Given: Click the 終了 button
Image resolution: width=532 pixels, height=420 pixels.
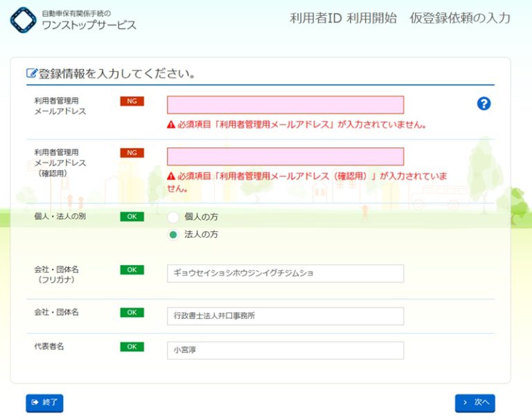Looking at the screenshot, I should pyautogui.click(x=44, y=403).
